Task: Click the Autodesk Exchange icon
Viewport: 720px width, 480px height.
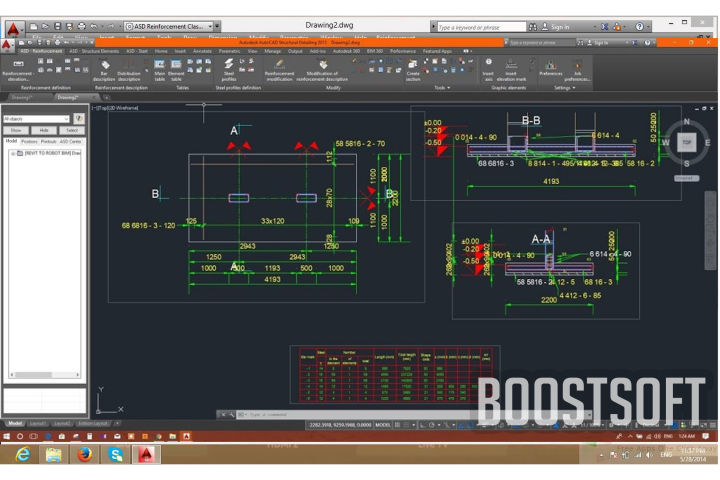Action: (x=605, y=27)
